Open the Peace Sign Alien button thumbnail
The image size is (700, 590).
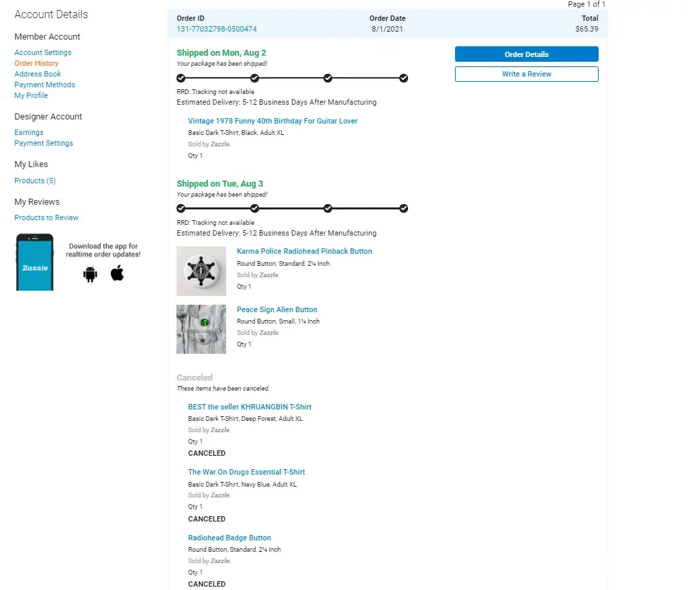click(x=201, y=329)
